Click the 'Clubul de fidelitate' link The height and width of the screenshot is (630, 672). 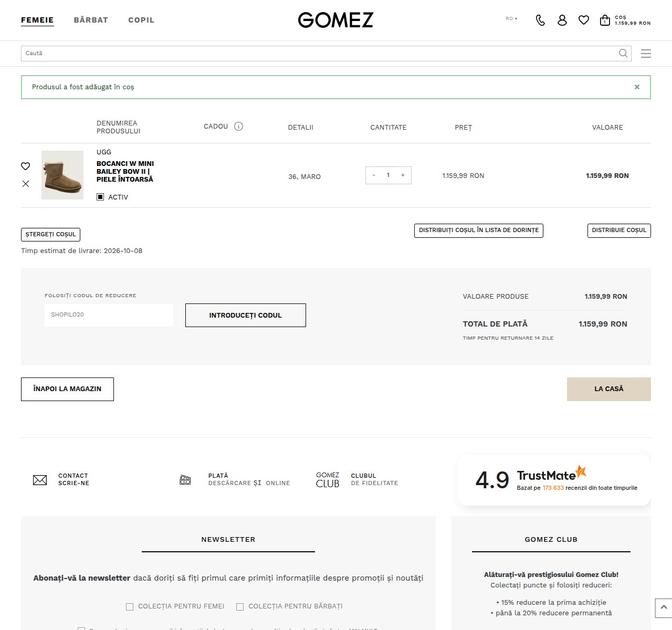click(x=374, y=479)
